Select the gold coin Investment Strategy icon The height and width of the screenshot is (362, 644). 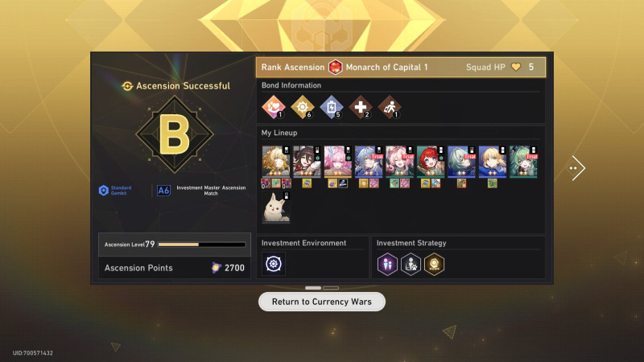(434, 264)
